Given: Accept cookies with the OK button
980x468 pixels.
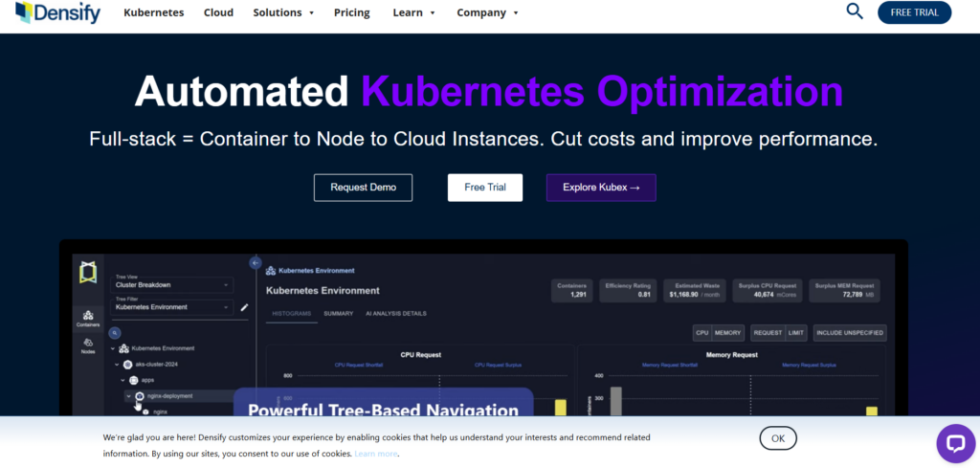Looking at the screenshot, I should [778, 438].
